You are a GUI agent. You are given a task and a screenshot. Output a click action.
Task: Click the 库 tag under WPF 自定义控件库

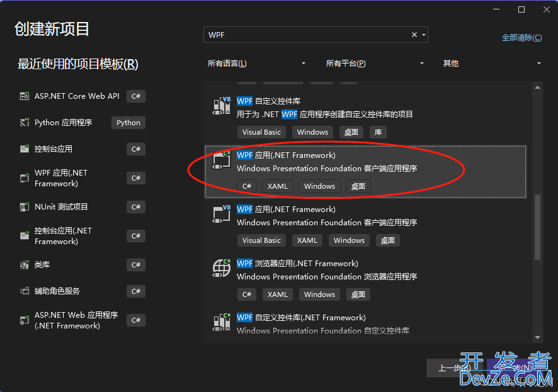click(x=379, y=132)
